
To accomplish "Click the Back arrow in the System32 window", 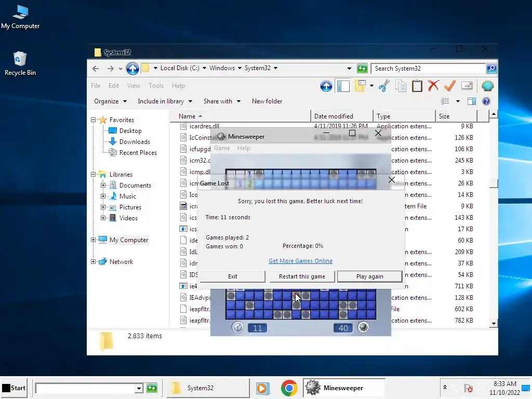I will click(x=96, y=69).
